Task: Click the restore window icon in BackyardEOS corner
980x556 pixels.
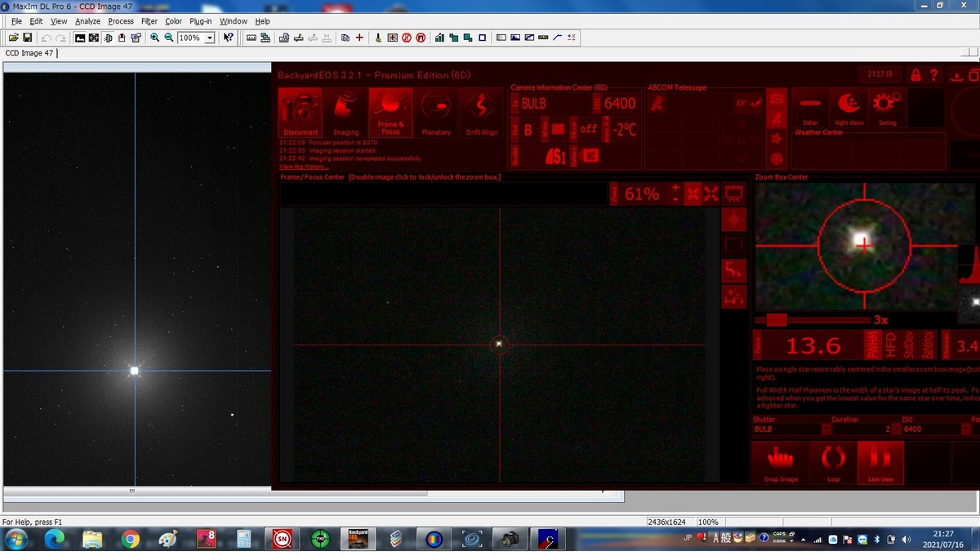Action: [973, 75]
